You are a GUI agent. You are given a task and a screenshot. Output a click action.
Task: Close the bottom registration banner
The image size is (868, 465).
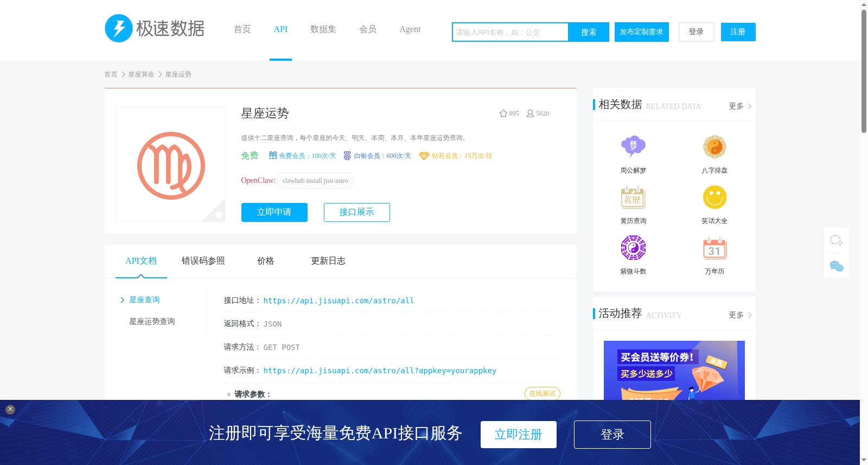coord(10,410)
